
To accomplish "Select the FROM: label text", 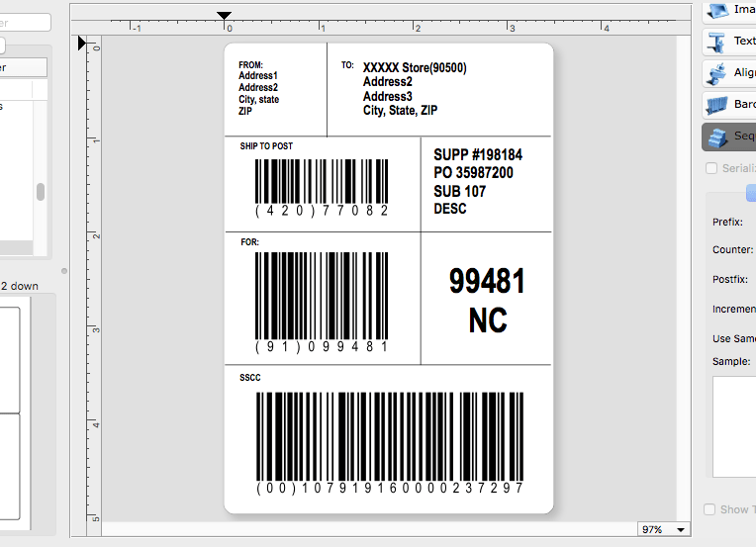I will point(250,65).
